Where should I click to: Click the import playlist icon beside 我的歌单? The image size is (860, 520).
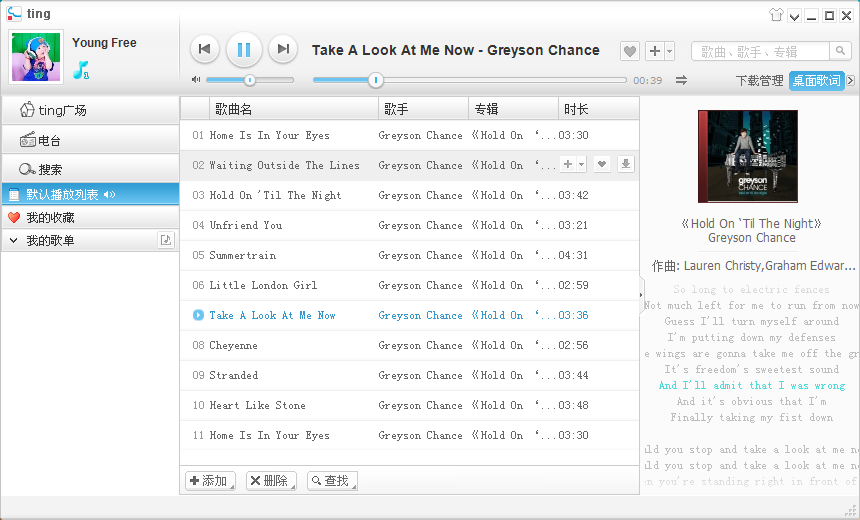click(x=166, y=240)
